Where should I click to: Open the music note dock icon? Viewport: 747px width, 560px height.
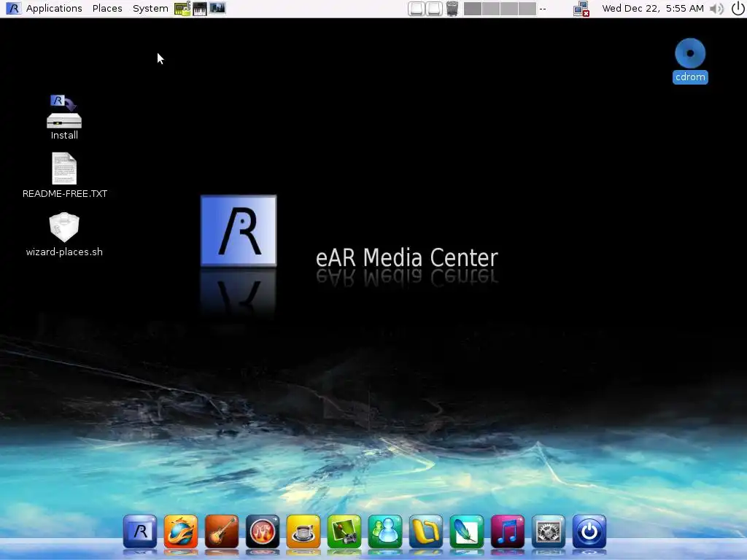tap(508, 532)
